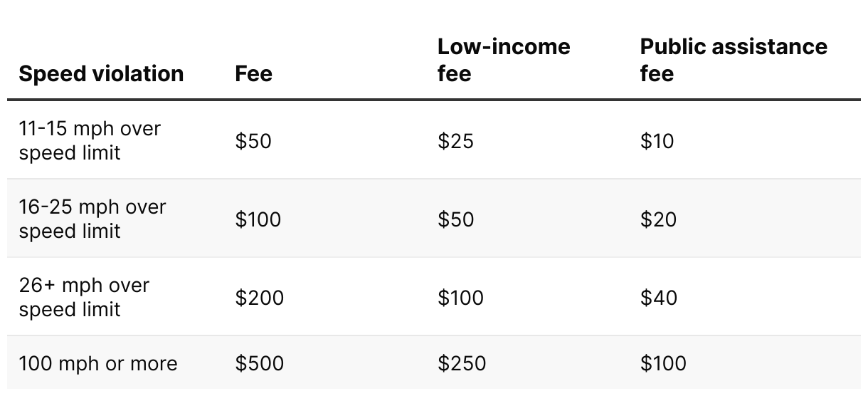Image resolution: width=868 pixels, height=396 pixels.
Task: Select the $200 fee value
Action: pyautogui.click(x=260, y=298)
